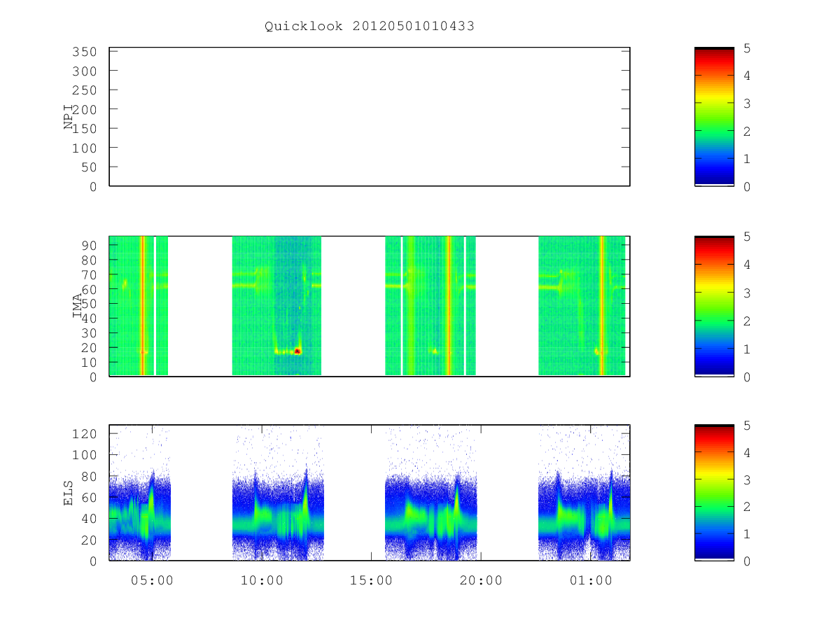Click the 0 label on ELS colorbar
The width and height of the screenshot is (840, 630).
tap(748, 561)
